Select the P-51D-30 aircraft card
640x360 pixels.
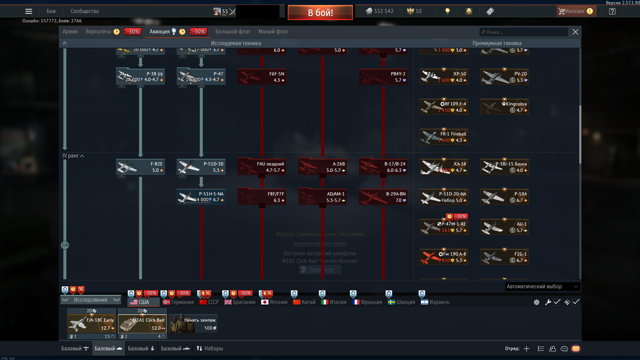tap(201, 167)
